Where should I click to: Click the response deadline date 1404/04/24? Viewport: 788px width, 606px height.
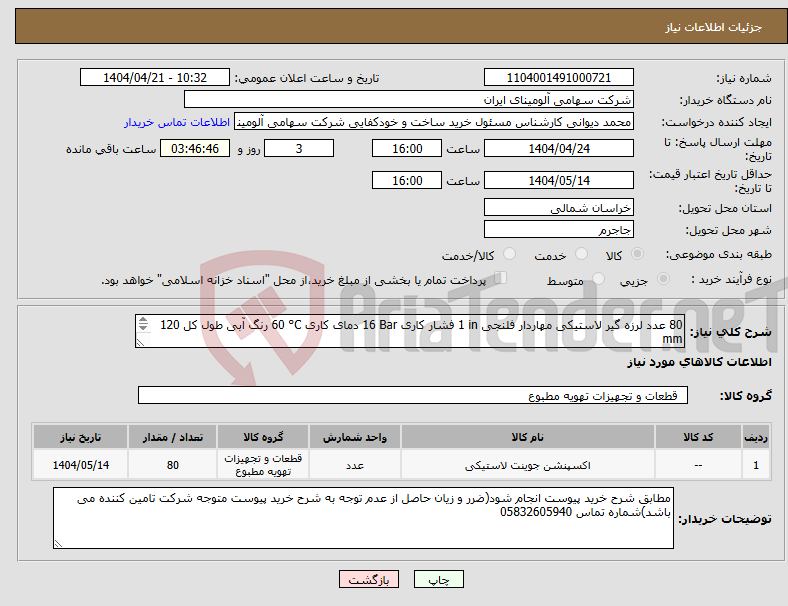coord(558,148)
